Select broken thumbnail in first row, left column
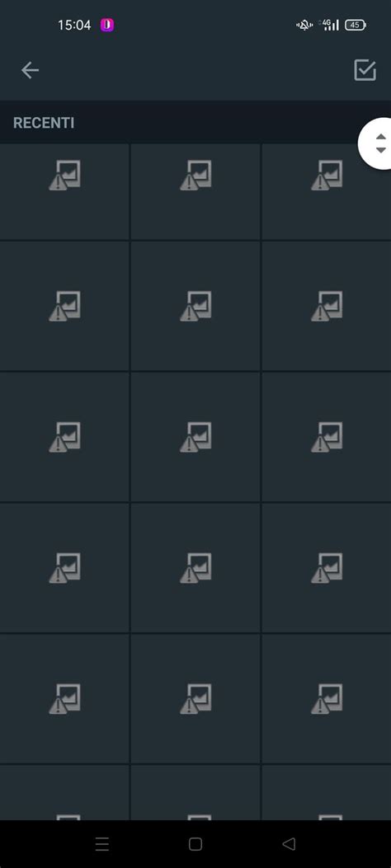The image size is (391, 868). (64, 191)
